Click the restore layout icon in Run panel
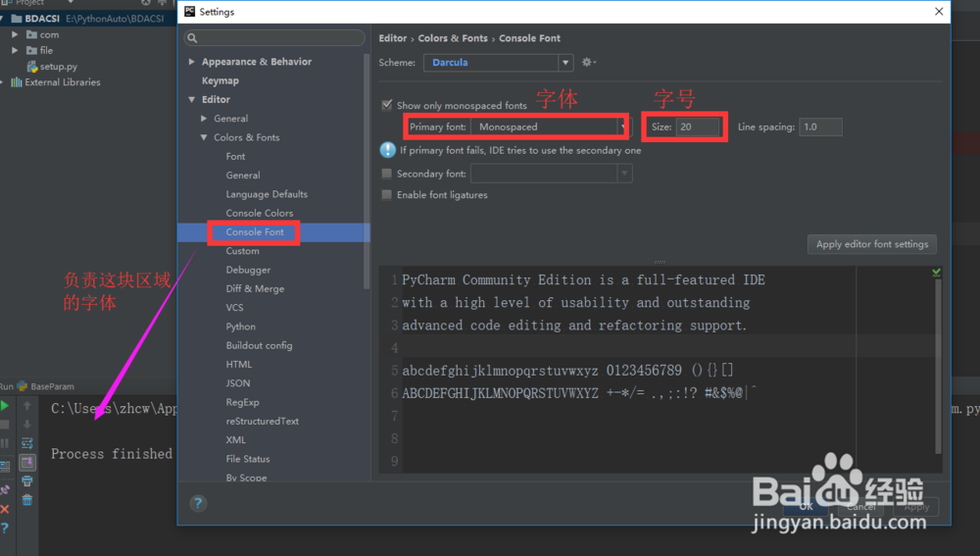The height and width of the screenshot is (556, 980). point(4,466)
